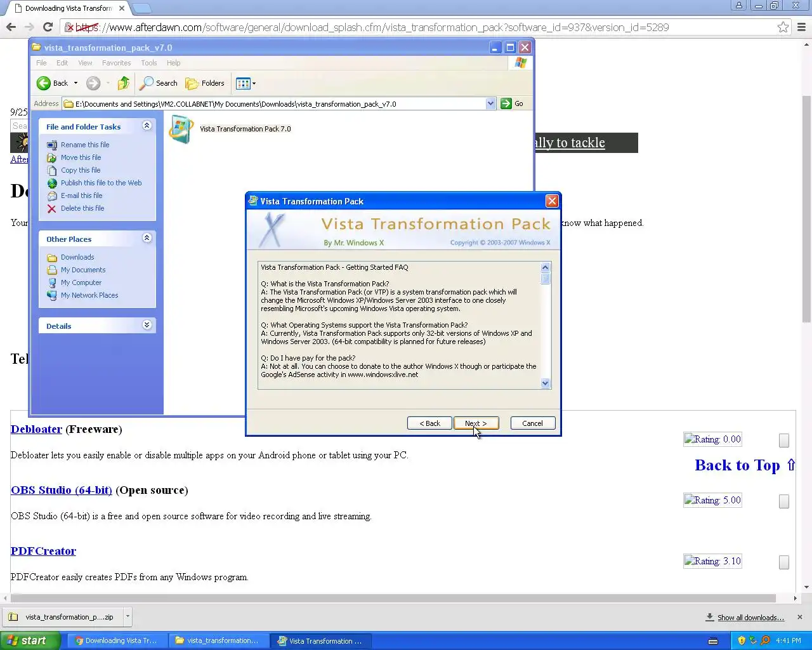This screenshot has width=812, height=650.
Task: Close the Downloading Vista Transform tab
Action: pos(122,8)
